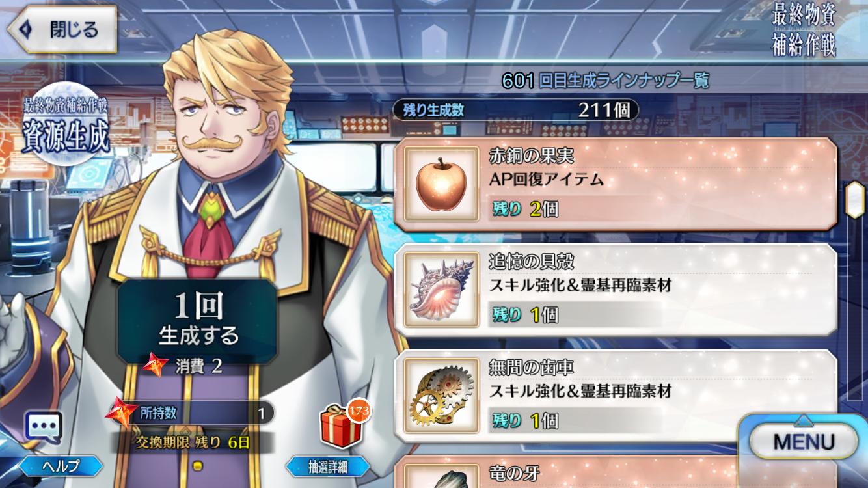
Task: Tap the 交換期限 残り 6日 label
Action: tap(193, 443)
